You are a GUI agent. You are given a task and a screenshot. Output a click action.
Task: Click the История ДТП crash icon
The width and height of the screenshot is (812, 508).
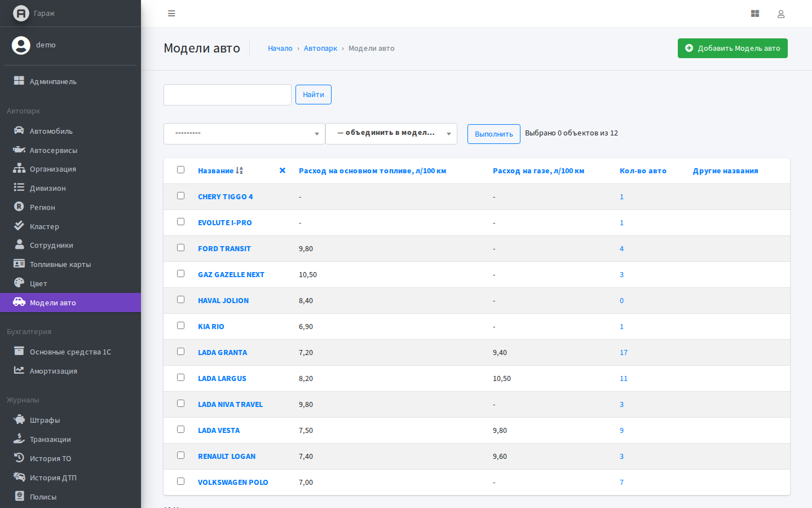point(19,477)
